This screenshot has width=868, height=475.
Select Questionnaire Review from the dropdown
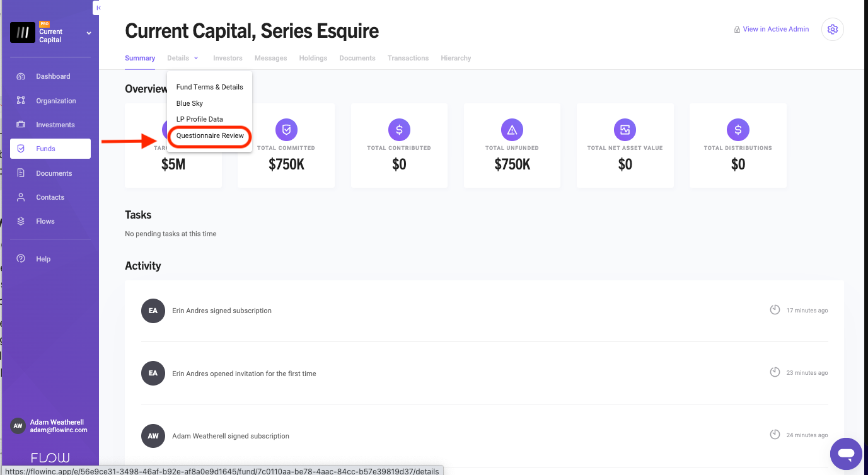tap(210, 135)
